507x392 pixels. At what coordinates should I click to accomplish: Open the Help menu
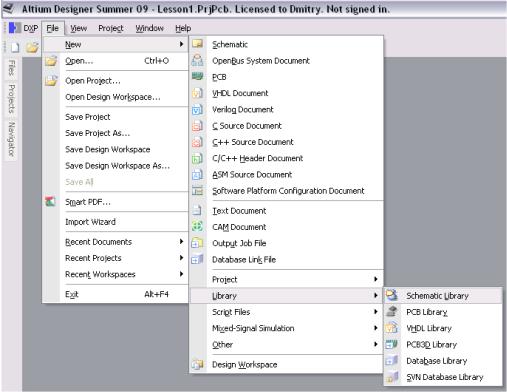click(183, 28)
